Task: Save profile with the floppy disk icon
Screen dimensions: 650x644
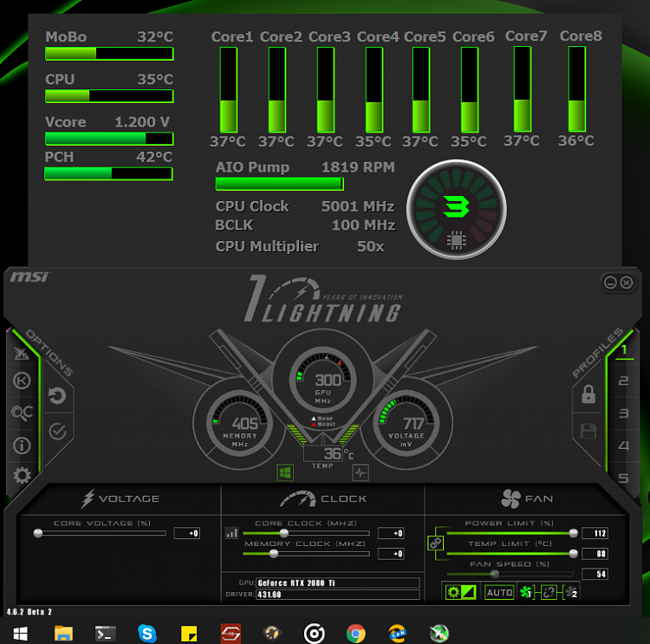Action: 588,431
